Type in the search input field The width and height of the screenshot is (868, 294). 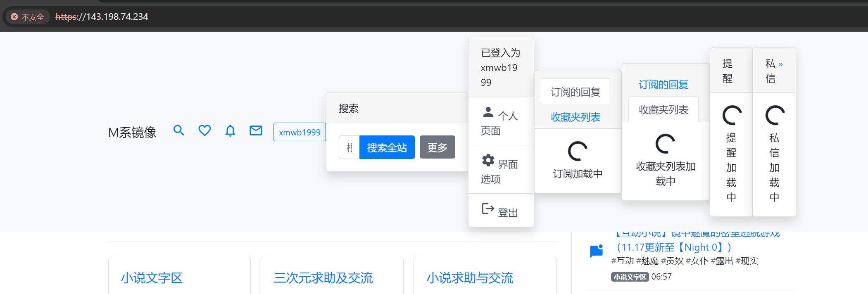point(350,147)
